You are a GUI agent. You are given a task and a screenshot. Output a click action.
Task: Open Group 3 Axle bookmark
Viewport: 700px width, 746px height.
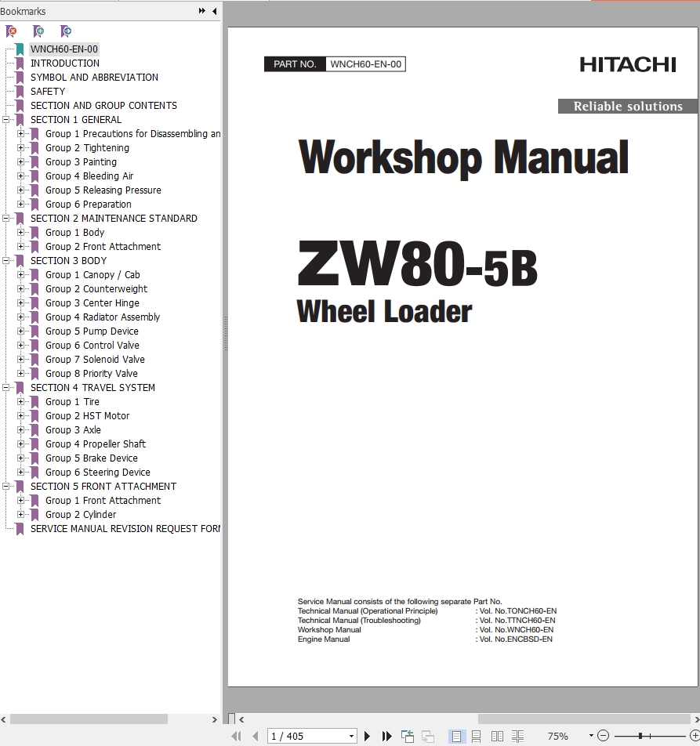pyautogui.click(x=73, y=430)
